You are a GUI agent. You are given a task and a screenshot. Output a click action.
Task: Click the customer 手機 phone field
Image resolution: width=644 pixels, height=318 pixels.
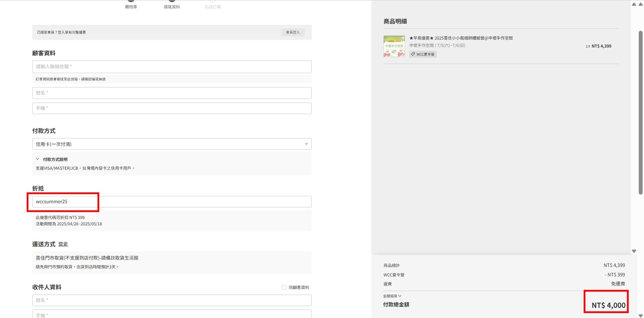click(x=172, y=108)
